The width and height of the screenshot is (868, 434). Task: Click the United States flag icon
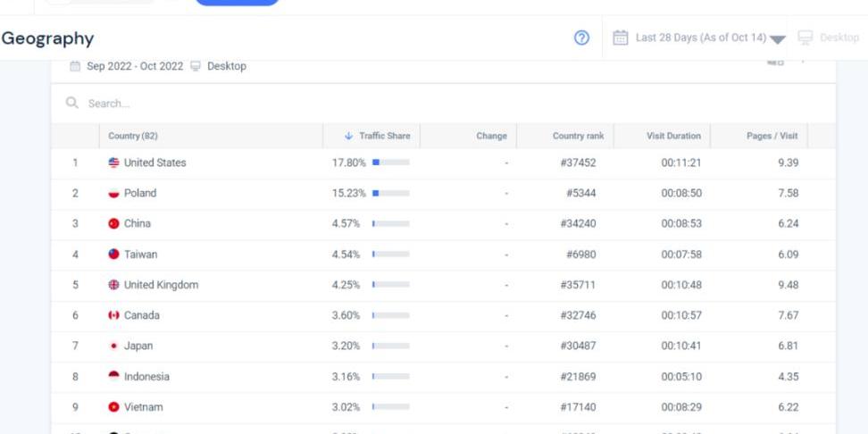click(x=113, y=163)
